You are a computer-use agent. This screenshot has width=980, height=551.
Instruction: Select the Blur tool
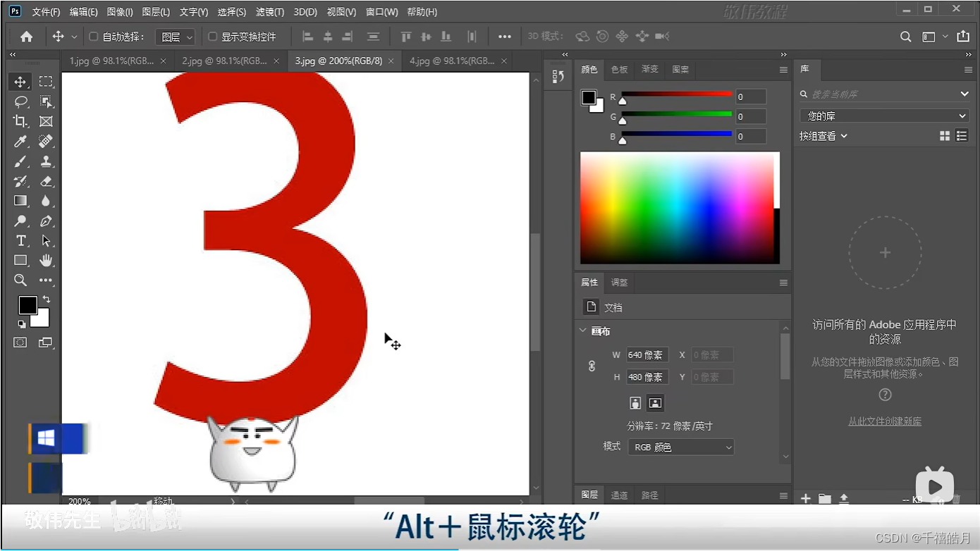(x=46, y=201)
